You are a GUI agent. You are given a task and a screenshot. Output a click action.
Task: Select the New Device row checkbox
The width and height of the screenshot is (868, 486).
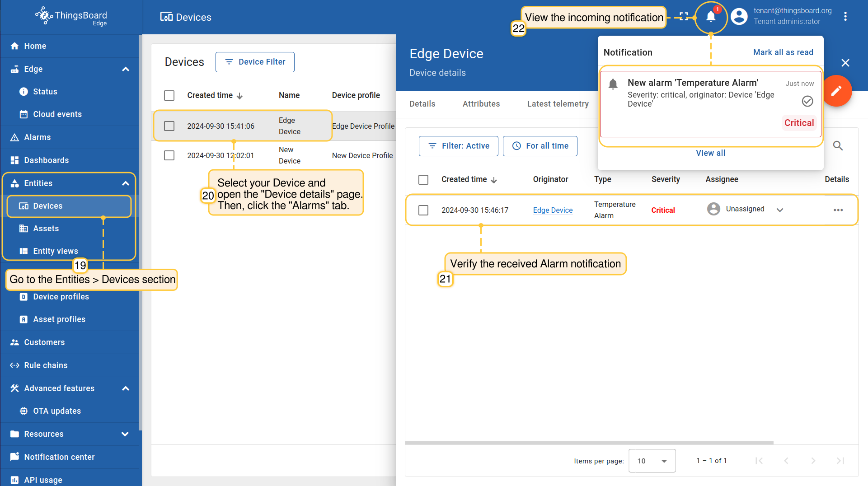pos(169,155)
